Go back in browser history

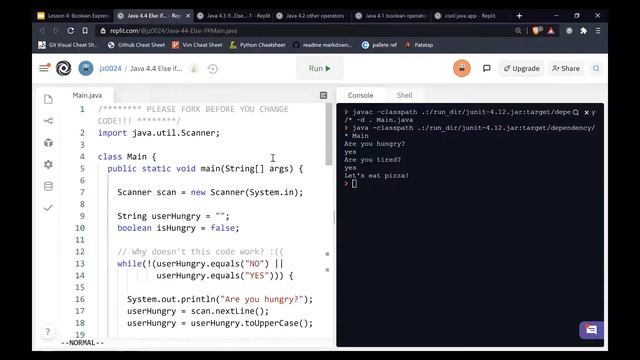coord(42,31)
